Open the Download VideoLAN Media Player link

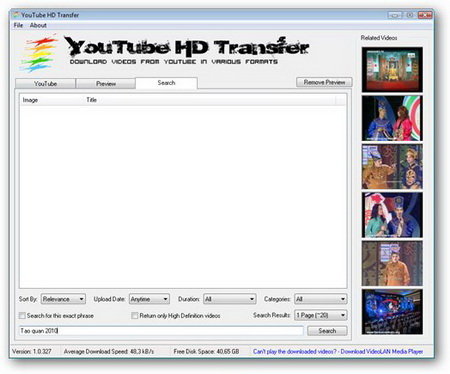[x=382, y=351]
